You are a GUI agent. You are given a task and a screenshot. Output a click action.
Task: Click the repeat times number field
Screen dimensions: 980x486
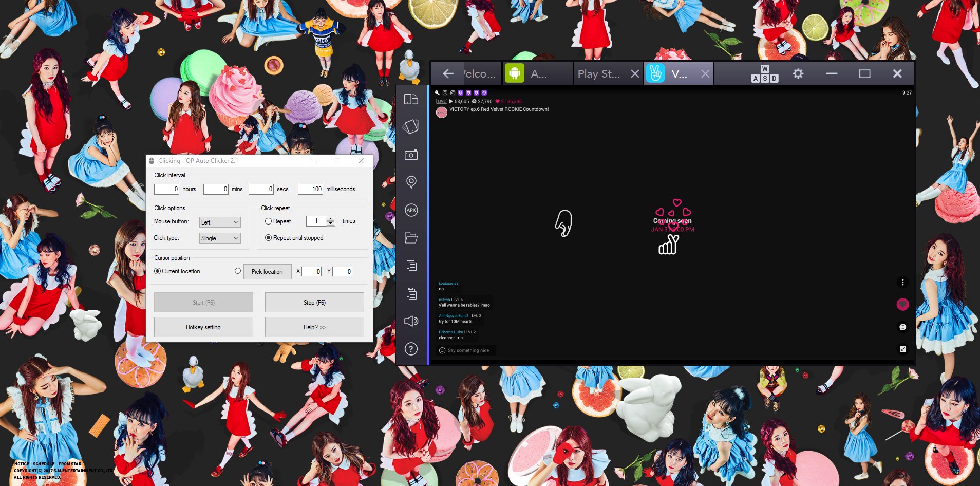coord(316,221)
